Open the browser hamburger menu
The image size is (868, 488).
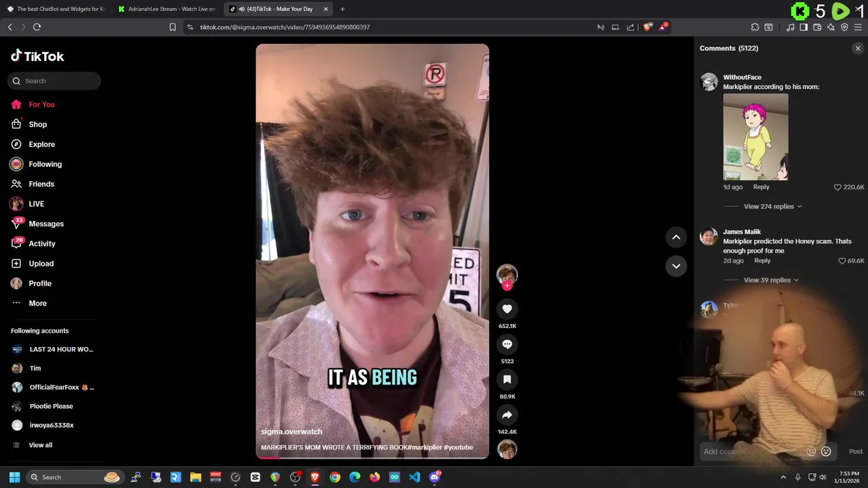tap(858, 27)
